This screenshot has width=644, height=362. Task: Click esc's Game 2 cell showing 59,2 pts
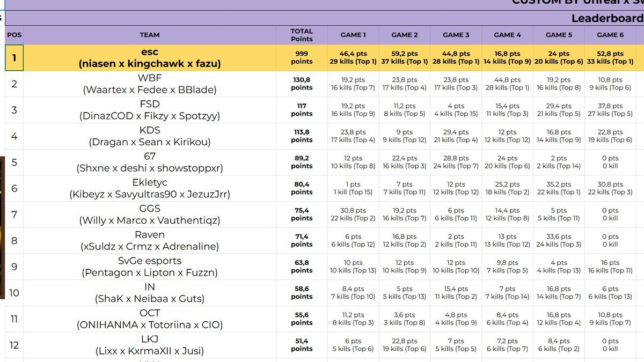point(405,58)
